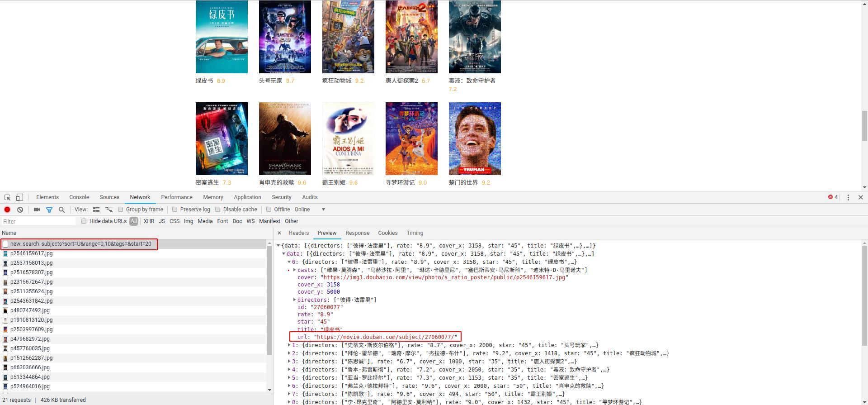868x405 pixels.
Task: Click the red error count indicator
Action: click(x=833, y=197)
